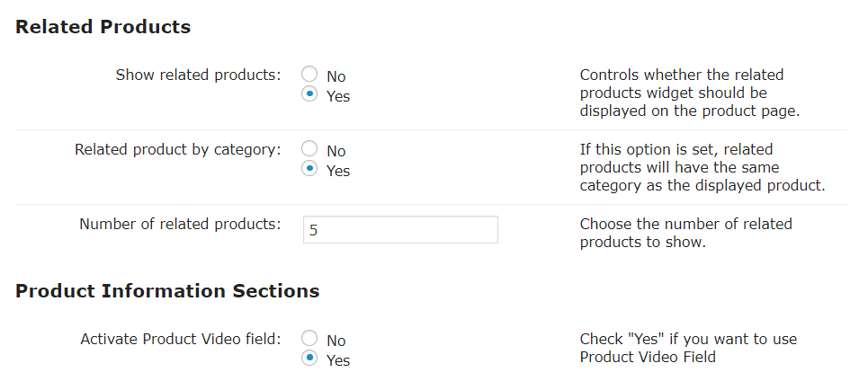Select 'Yes' radio for Show related products
This screenshot has width=868, height=390.
point(309,94)
